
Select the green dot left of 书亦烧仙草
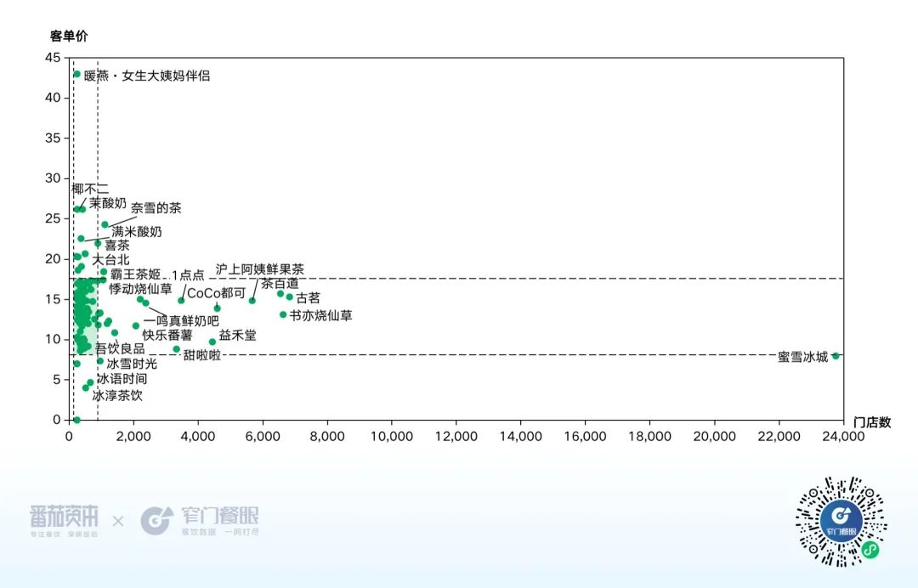[283, 314]
